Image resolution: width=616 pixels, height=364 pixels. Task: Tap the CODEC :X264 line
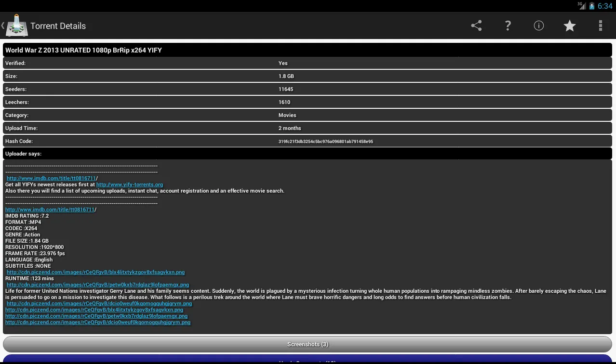21,228
